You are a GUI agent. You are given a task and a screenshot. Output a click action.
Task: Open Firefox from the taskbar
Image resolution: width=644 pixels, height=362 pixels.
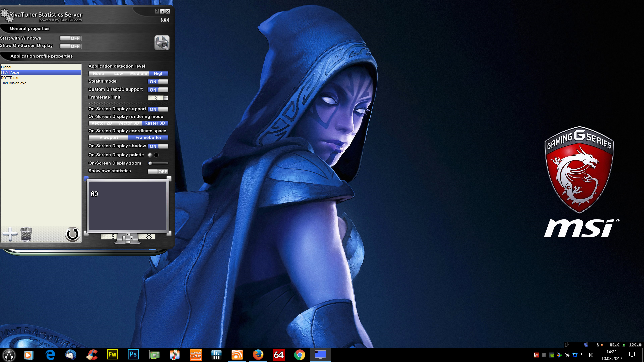point(258,355)
